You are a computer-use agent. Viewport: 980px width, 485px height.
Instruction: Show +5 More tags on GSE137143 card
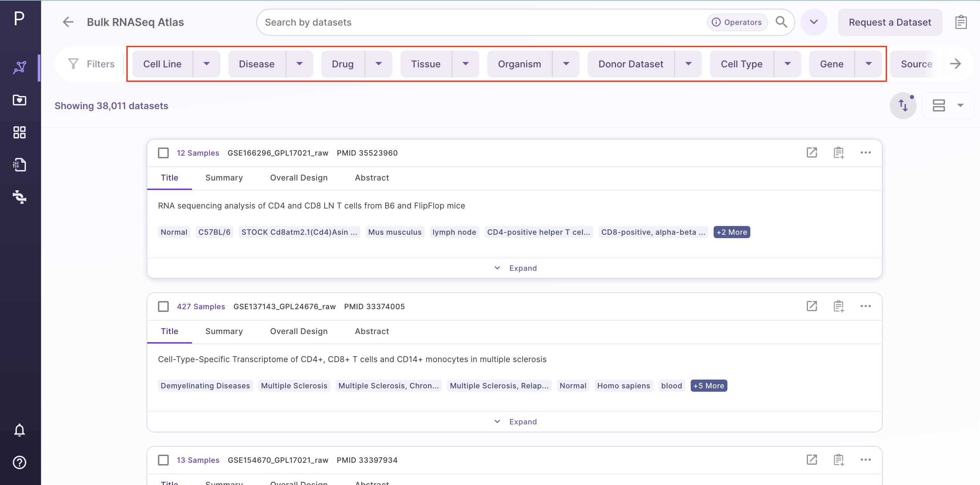coord(708,386)
